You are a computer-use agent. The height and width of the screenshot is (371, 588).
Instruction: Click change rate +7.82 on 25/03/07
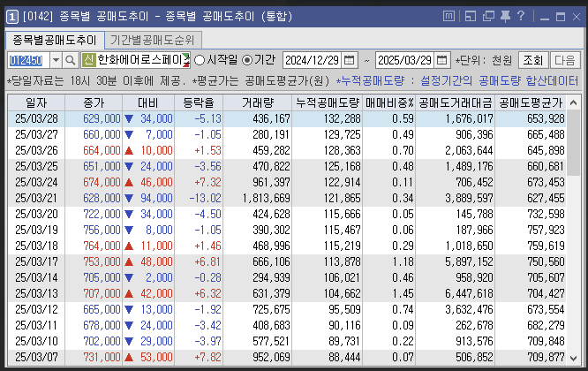click(x=207, y=357)
